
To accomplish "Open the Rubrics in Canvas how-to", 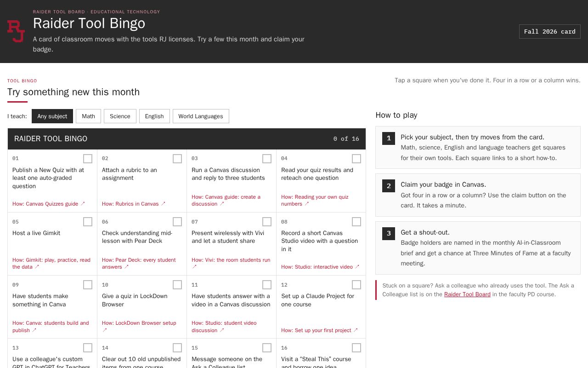I will click(x=134, y=204).
